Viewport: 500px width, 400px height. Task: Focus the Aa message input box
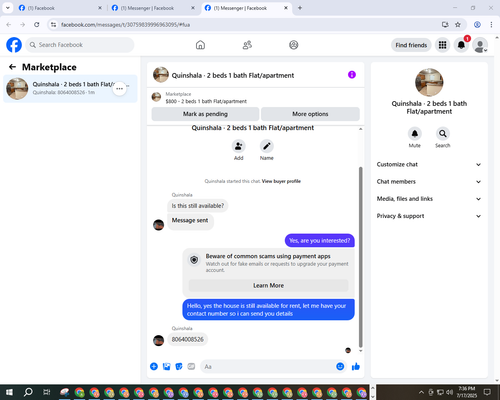[x=267, y=367]
